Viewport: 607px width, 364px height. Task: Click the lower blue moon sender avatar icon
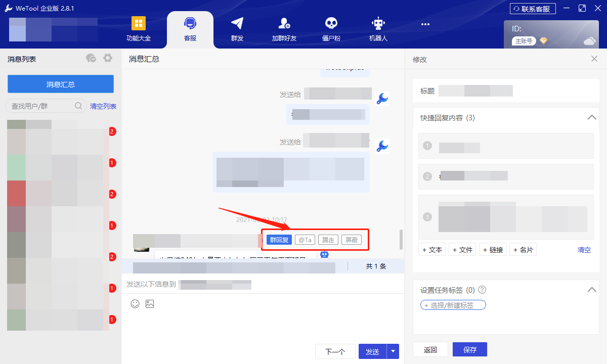[x=382, y=146]
